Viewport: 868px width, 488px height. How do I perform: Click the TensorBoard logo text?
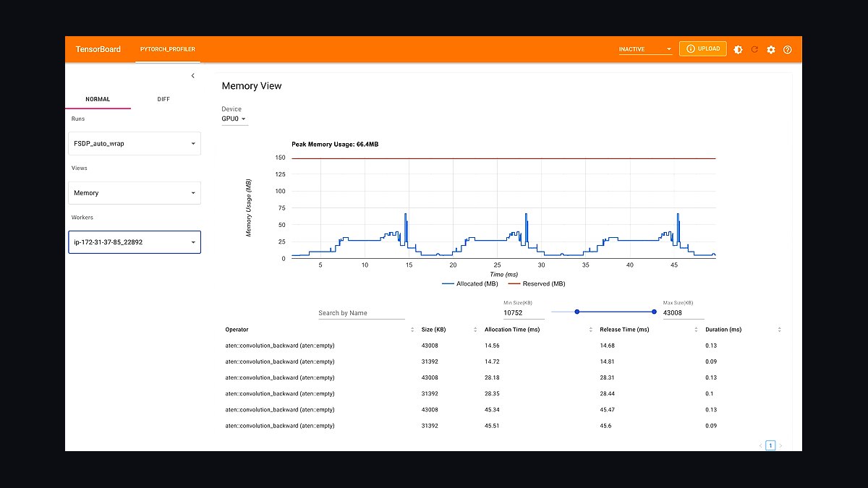point(98,49)
